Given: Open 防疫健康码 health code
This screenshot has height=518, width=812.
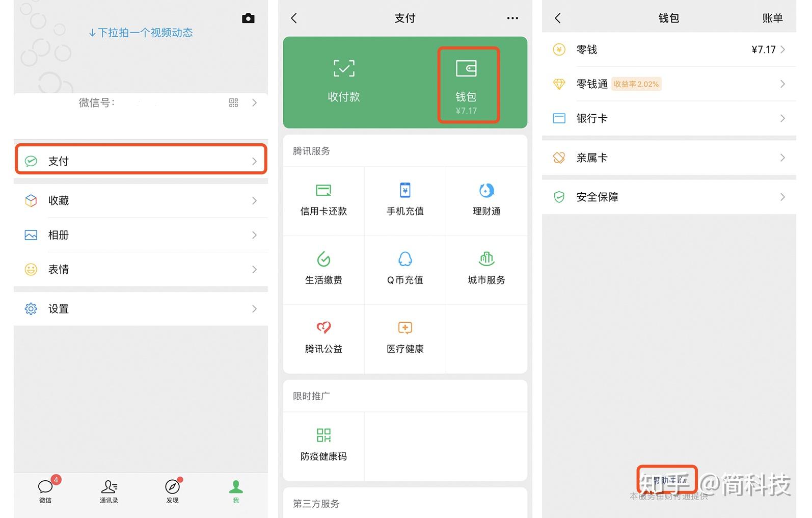Looking at the screenshot, I should coord(323,446).
